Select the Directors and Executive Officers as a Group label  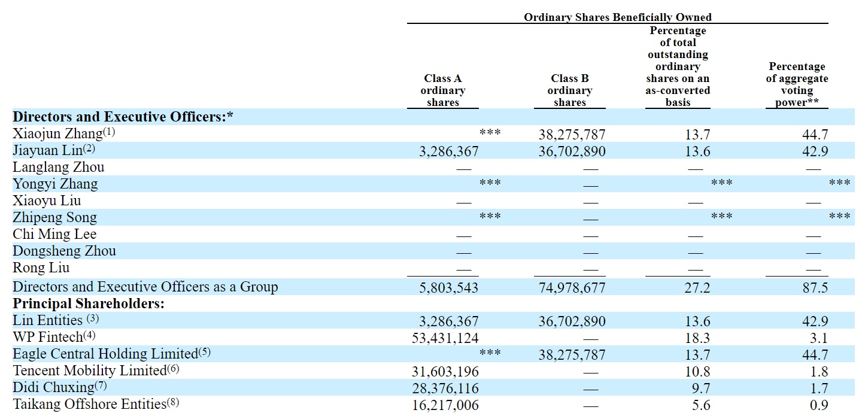[x=145, y=287]
